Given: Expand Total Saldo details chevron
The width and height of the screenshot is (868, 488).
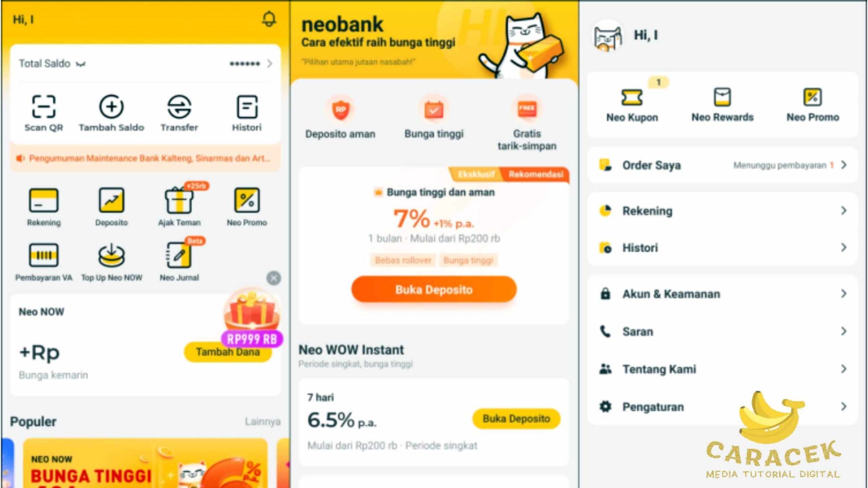Looking at the screenshot, I should (270, 63).
